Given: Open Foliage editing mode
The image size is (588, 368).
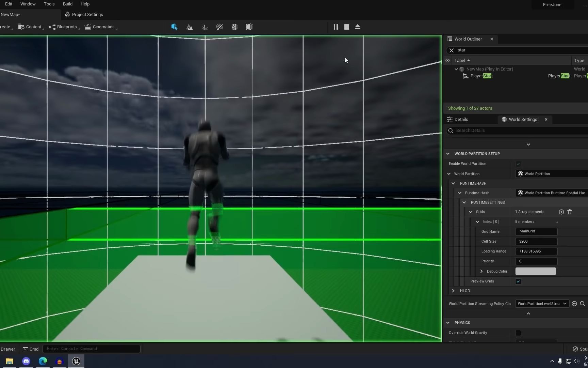Looking at the screenshot, I should coord(205,27).
